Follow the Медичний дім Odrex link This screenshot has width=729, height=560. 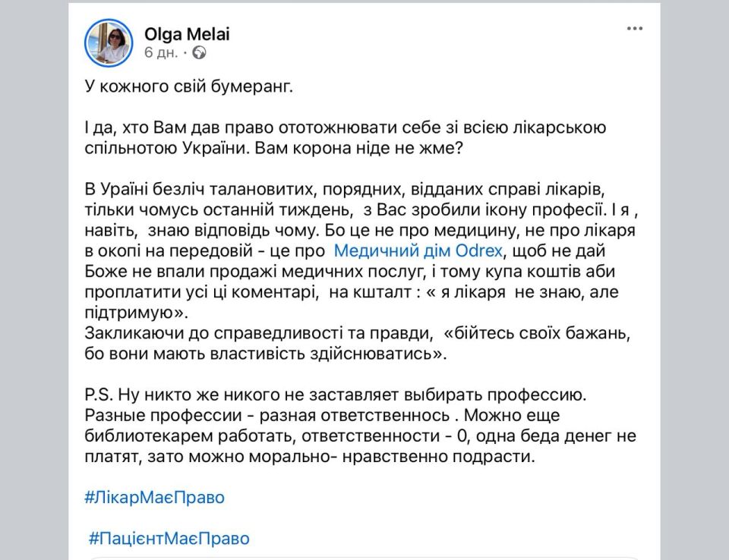tap(422, 250)
